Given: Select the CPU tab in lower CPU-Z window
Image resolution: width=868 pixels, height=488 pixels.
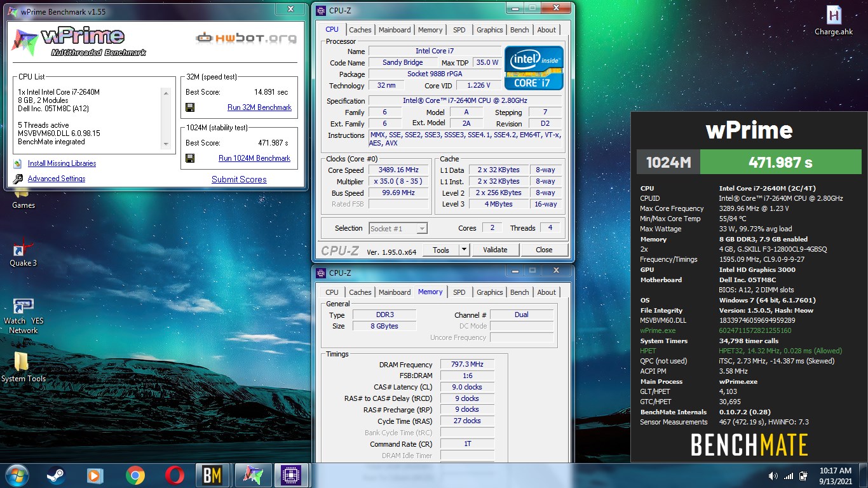Looking at the screenshot, I should [x=332, y=292].
